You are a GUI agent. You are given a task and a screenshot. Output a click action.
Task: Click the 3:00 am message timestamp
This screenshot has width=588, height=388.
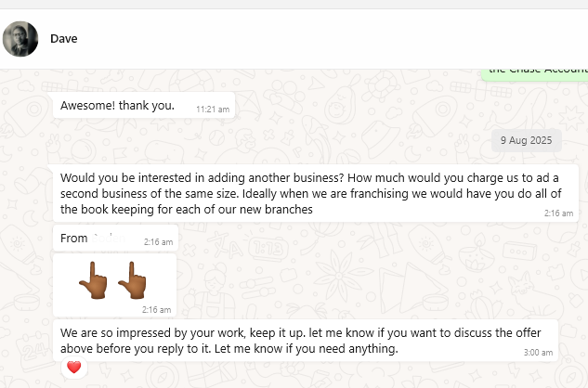(x=538, y=353)
